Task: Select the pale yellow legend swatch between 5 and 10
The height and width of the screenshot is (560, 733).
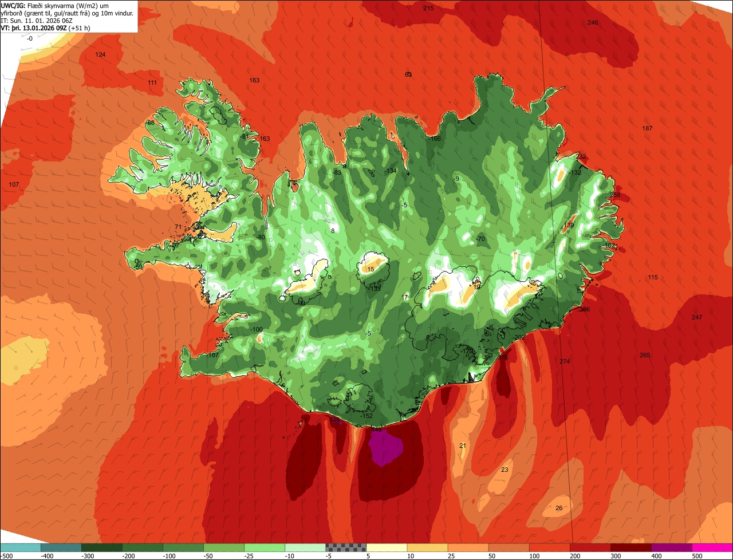Action: 387,547
